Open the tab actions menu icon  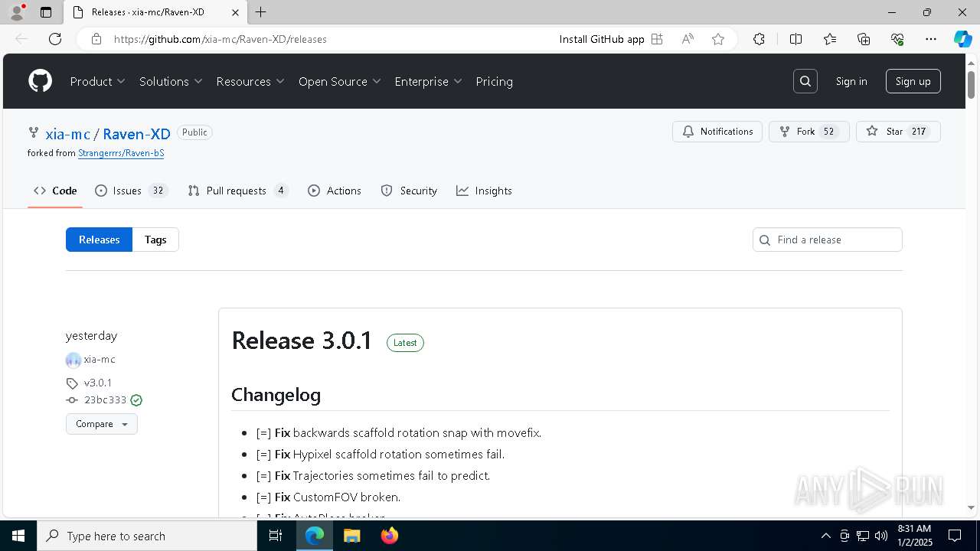46,12
